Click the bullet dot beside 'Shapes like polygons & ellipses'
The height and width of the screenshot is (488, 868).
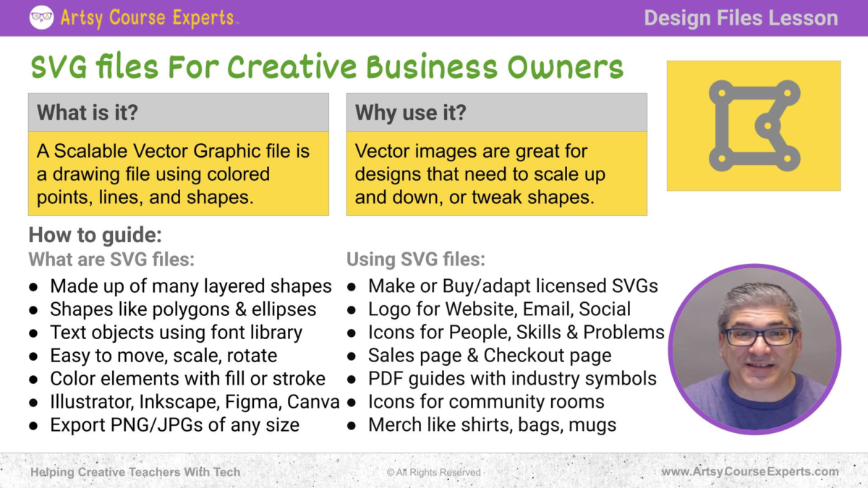click(x=33, y=309)
